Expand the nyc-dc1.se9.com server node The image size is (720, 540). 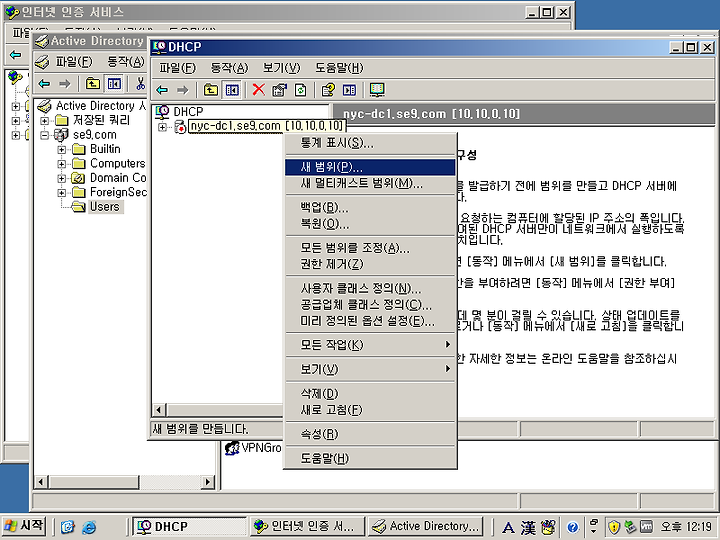pyautogui.click(x=162, y=127)
